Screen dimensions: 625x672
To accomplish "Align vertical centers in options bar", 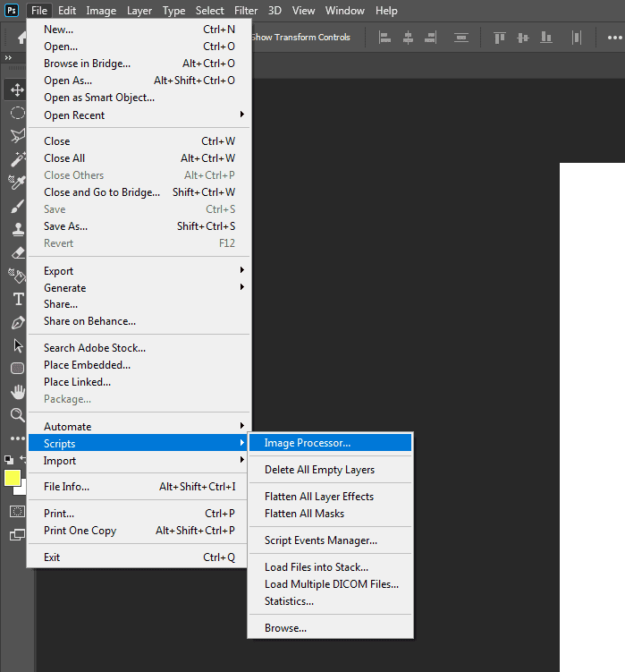I will click(522, 38).
